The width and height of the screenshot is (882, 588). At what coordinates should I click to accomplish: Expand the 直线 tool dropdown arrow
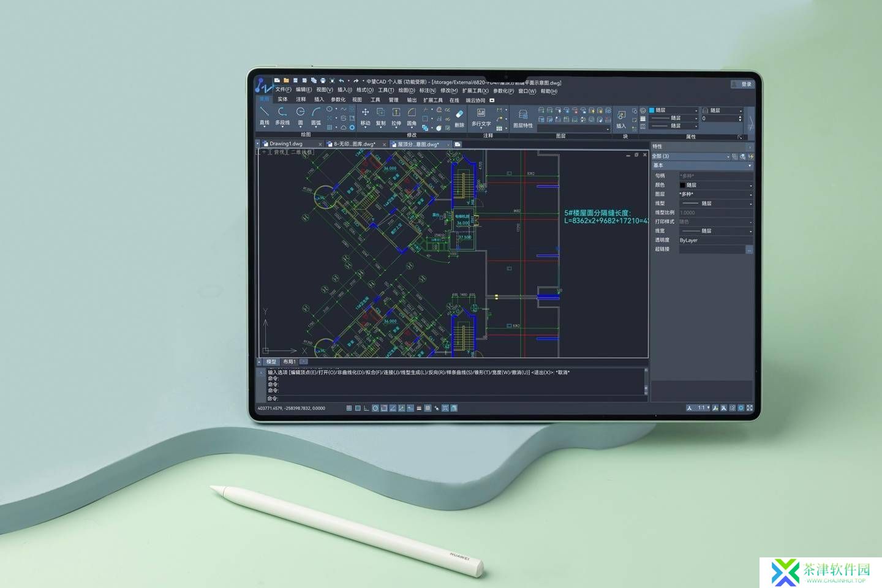click(264, 128)
